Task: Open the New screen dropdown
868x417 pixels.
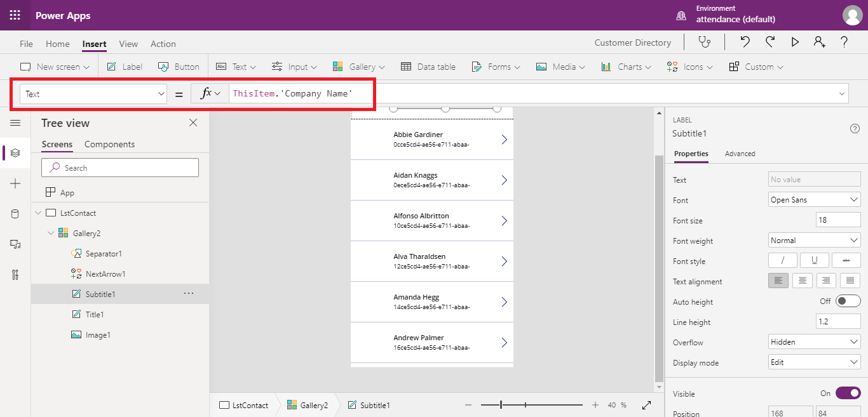Action: click(55, 67)
